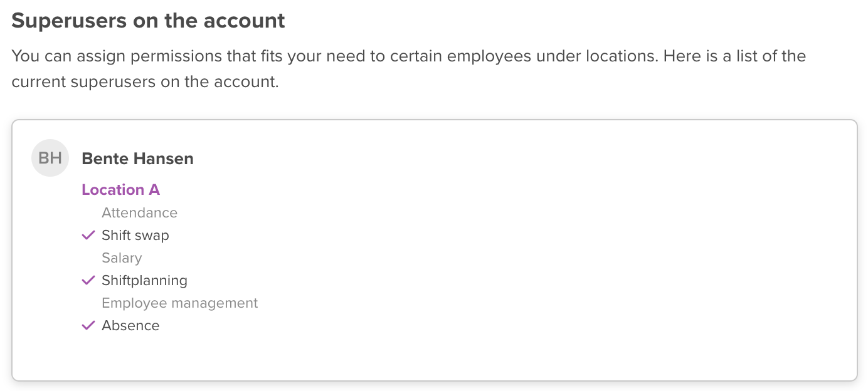Disable the Shift swap permission label
The width and height of the screenshot is (868, 391).
click(135, 236)
